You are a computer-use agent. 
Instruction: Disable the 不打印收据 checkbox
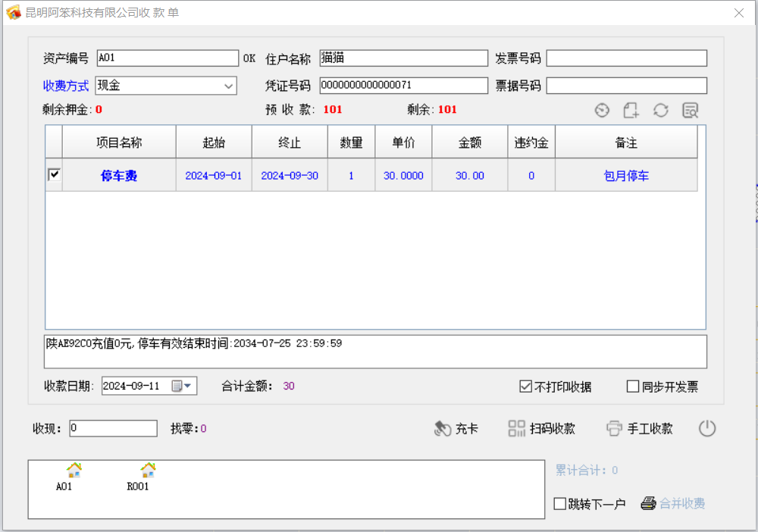point(525,386)
